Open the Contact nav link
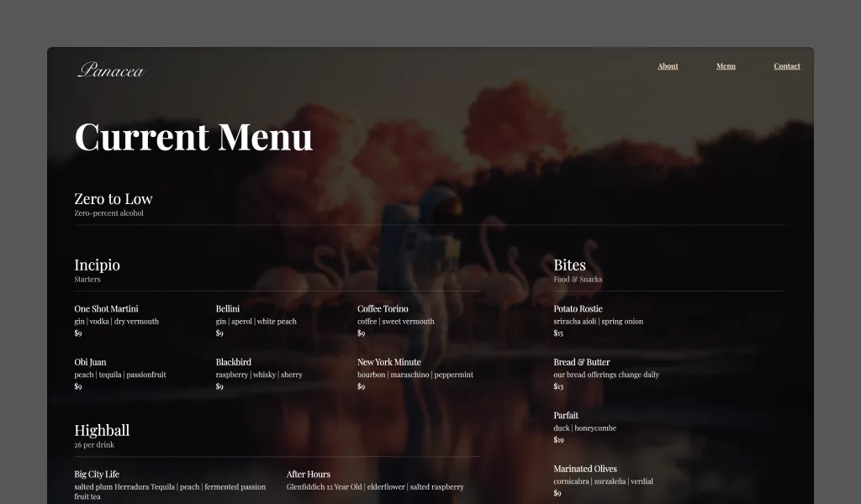Viewport: 861px width, 504px height. 787,66
